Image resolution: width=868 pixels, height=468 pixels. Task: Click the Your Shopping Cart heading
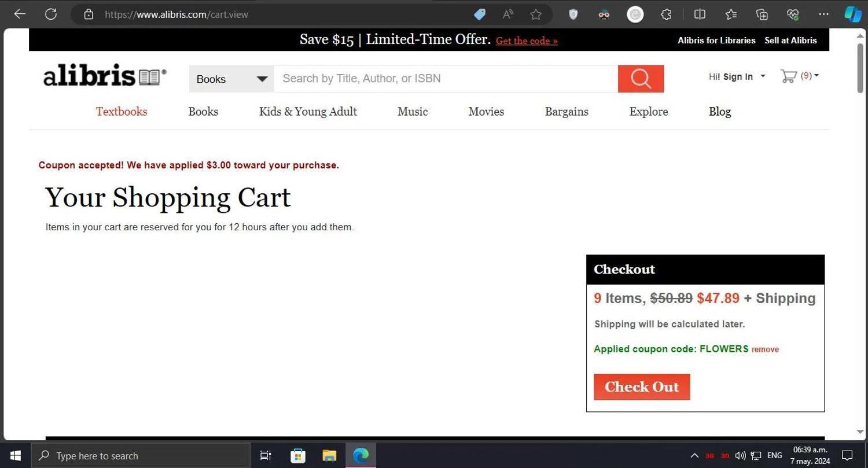[x=168, y=198]
